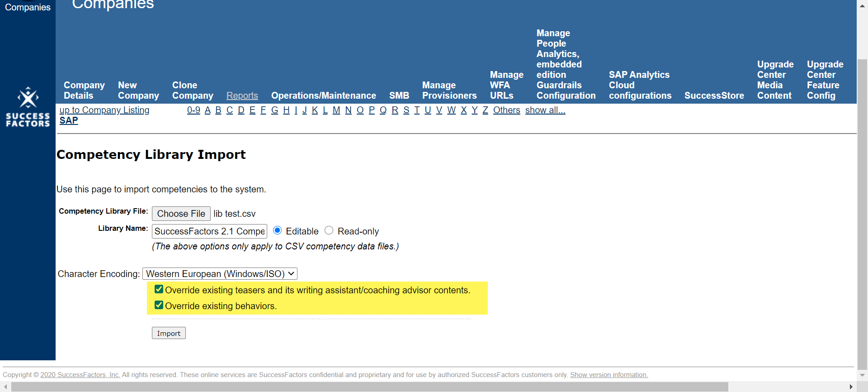Viewport: 868px width, 392px height.
Task: Click show all... companies link
Action: pyautogui.click(x=545, y=110)
